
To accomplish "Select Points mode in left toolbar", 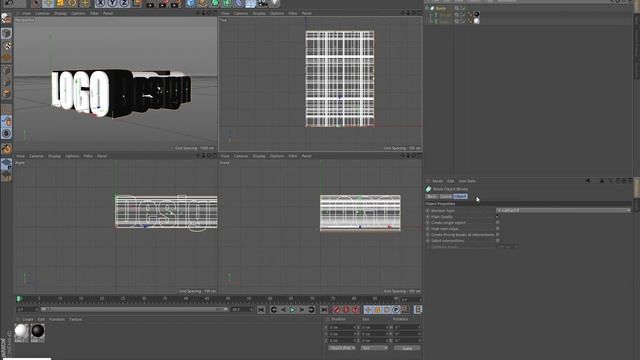I will [6, 70].
